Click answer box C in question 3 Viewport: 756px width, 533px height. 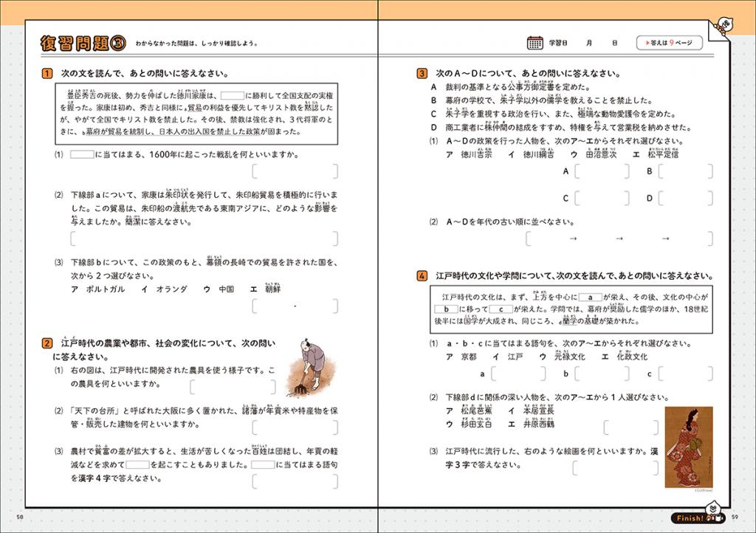[x=602, y=198]
